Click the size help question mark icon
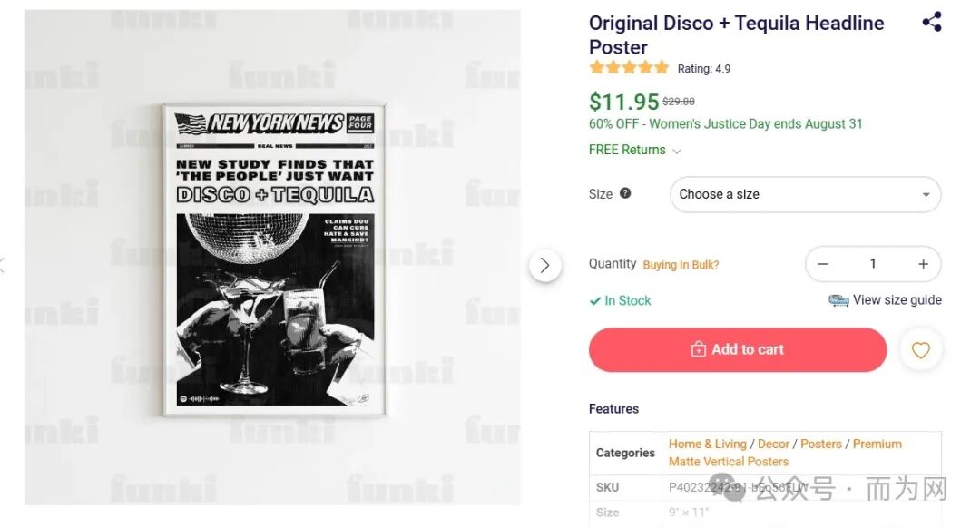980x528 pixels. 625,193
